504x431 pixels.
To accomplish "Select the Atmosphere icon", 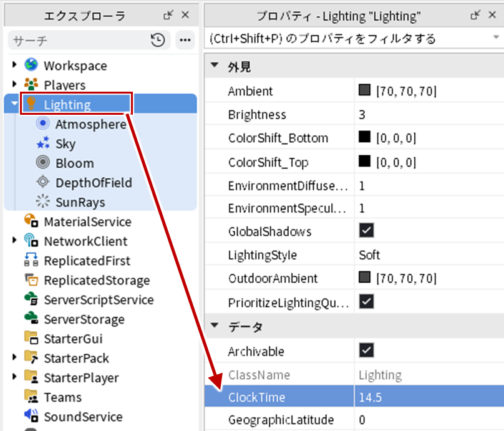I will point(43,123).
